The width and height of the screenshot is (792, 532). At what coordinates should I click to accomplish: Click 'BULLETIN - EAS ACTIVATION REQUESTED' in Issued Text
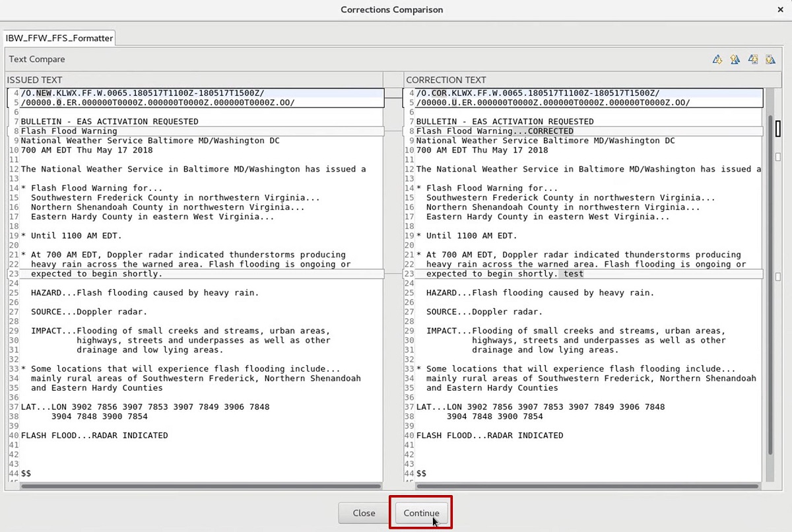pos(110,121)
